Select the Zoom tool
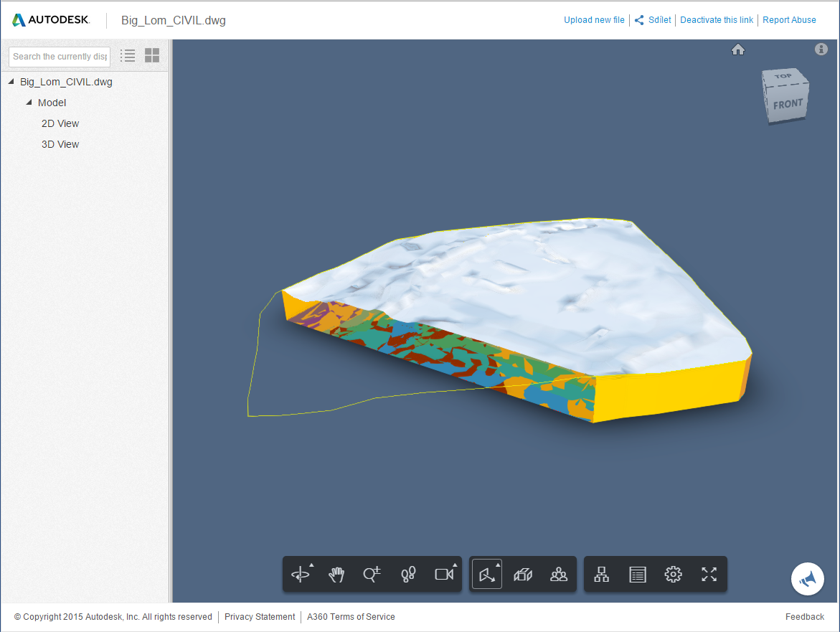 [x=372, y=574]
